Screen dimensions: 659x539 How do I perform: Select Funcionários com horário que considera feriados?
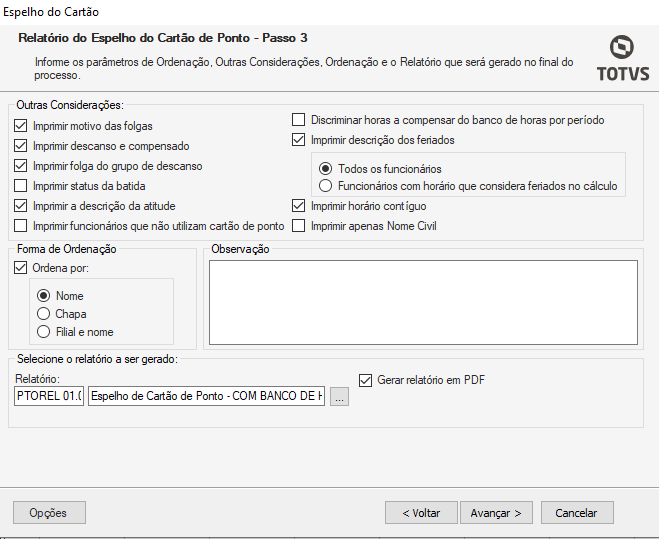pos(325,186)
